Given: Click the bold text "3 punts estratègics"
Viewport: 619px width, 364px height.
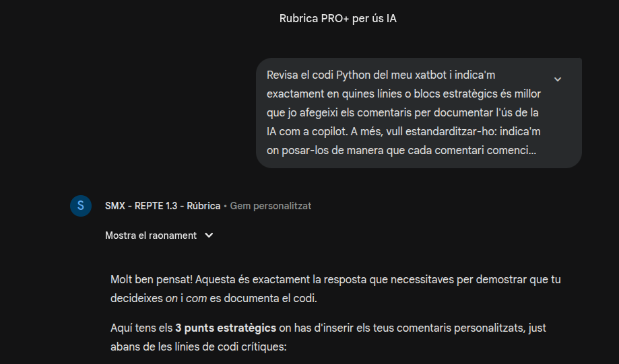Looking at the screenshot, I should pos(226,328).
